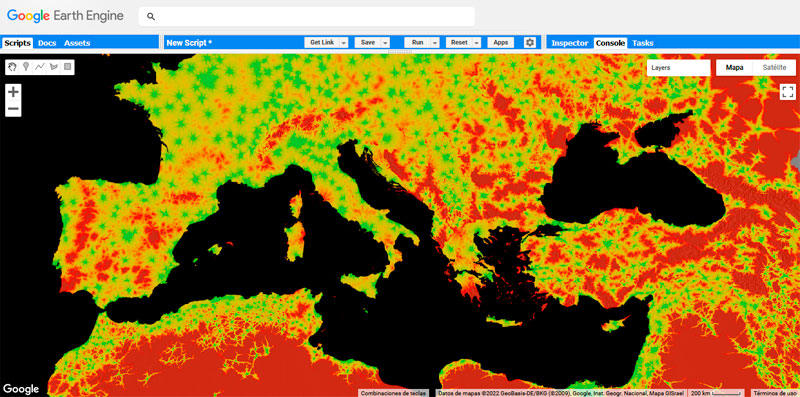Expand the Run dropdown arrow
The image size is (800, 397).
tap(435, 43)
